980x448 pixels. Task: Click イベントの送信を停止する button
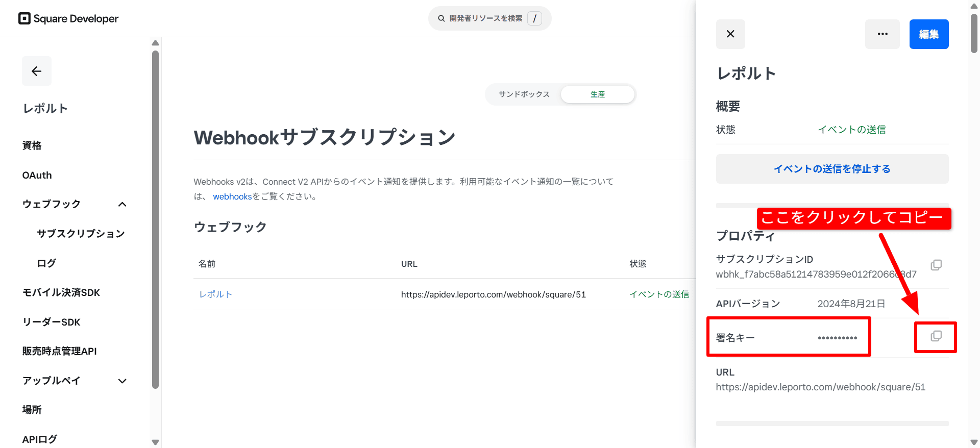coord(832,169)
